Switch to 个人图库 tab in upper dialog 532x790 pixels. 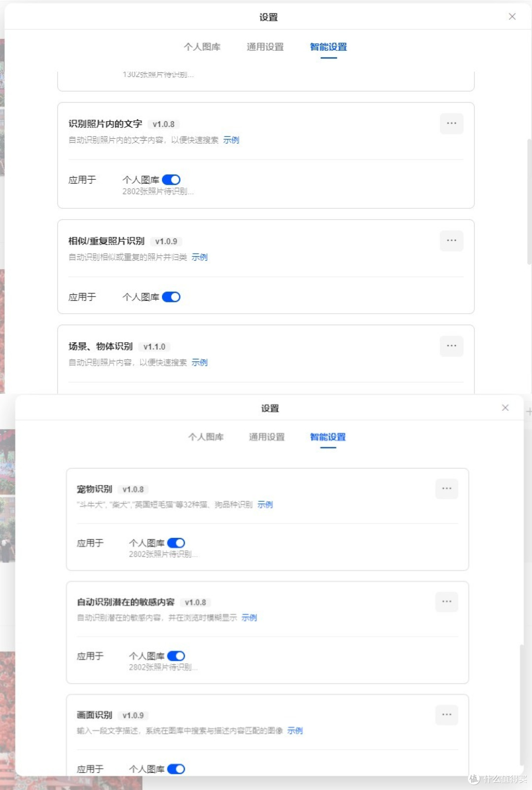pos(202,47)
